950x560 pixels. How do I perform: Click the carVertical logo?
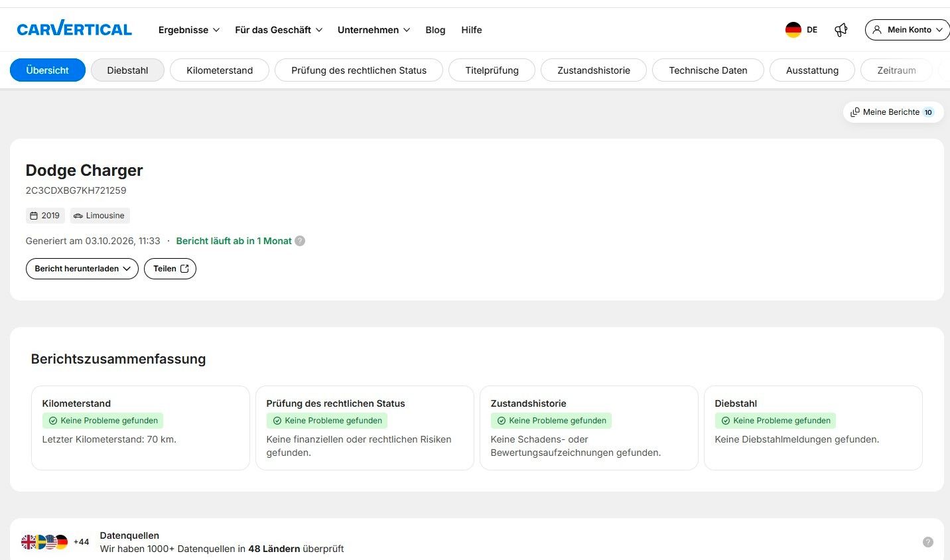tap(74, 29)
